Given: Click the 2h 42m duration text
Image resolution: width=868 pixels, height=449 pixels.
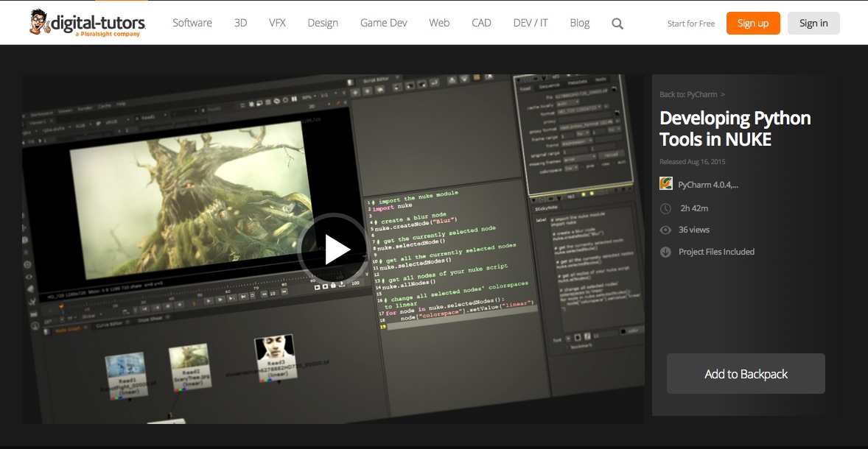Looking at the screenshot, I should pyautogui.click(x=694, y=208).
